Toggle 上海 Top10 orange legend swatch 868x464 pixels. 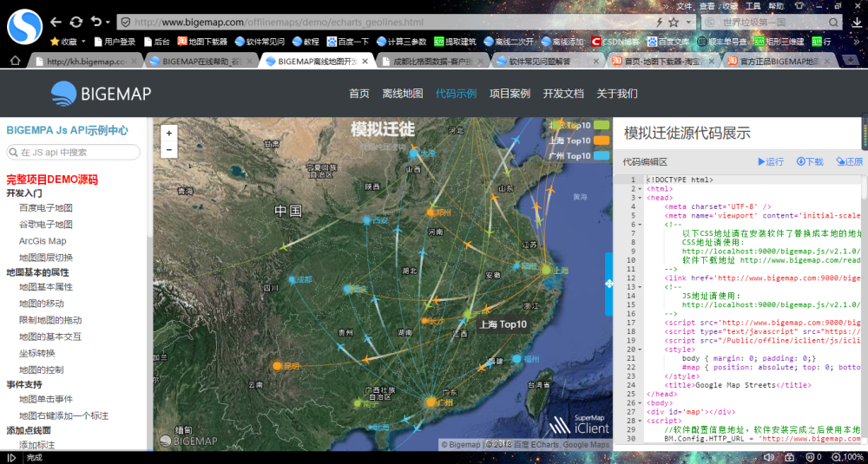click(602, 141)
